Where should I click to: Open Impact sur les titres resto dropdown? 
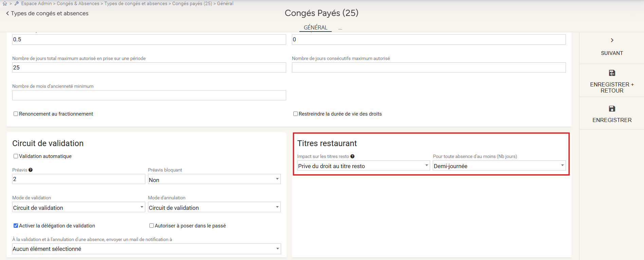(x=363, y=166)
